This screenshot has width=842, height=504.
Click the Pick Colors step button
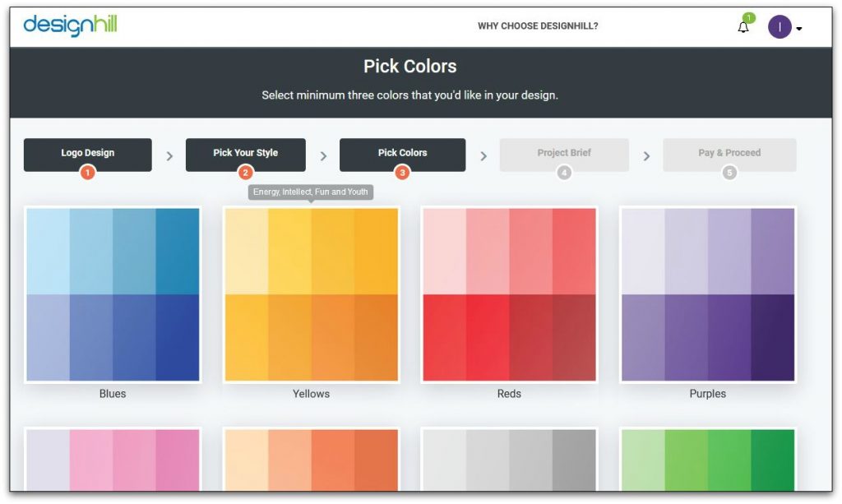pyautogui.click(x=402, y=153)
